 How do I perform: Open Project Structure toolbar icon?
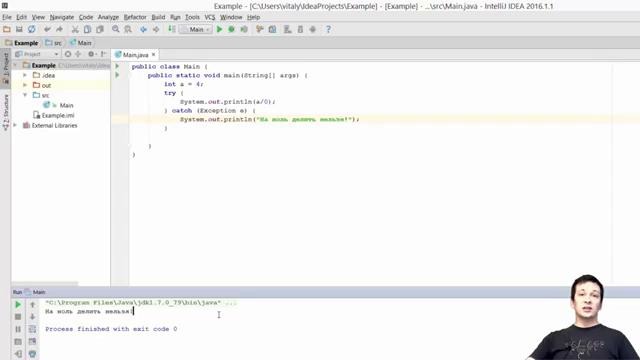tap(272, 29)
